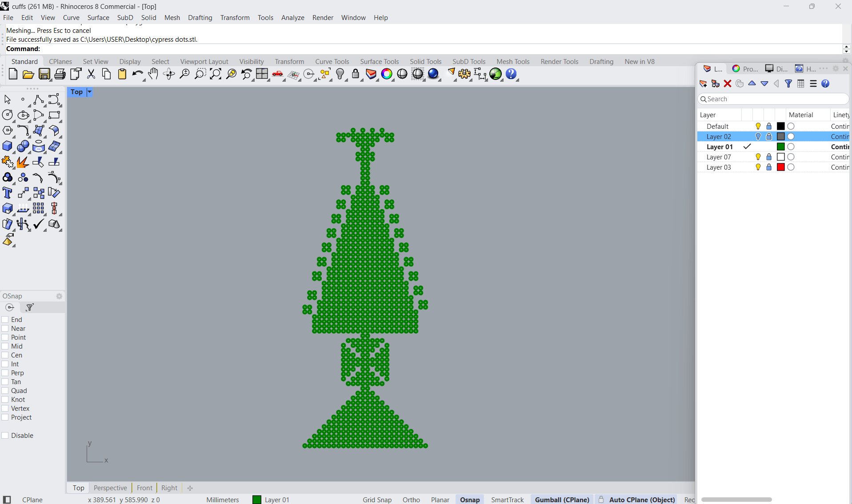Open the layer filter dropdown
The image size is (852, 504).
coord(788,83)
